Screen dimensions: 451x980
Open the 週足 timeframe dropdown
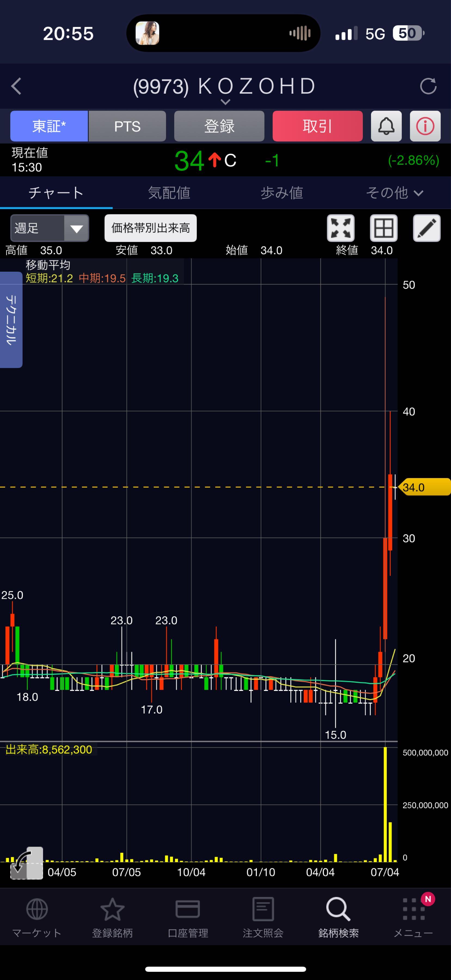click(x=50, y=228)
